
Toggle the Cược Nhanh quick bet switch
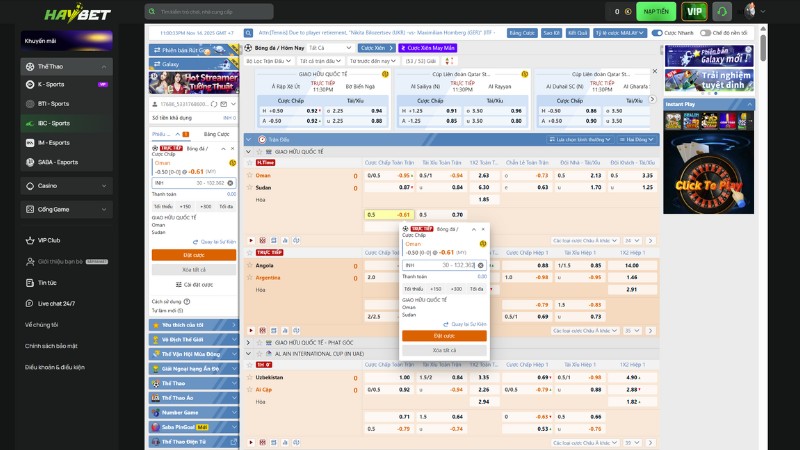(657, 33)
